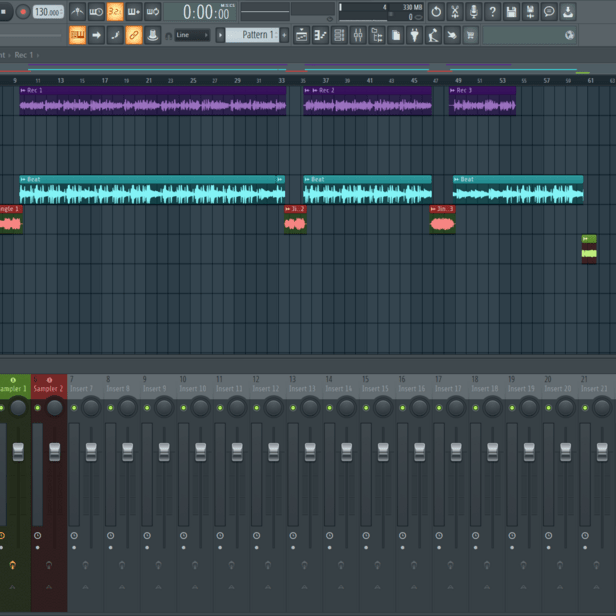Click Rec 1 in the breadcrumb path
Screen dimensions: 616x616
click(24, 55)
